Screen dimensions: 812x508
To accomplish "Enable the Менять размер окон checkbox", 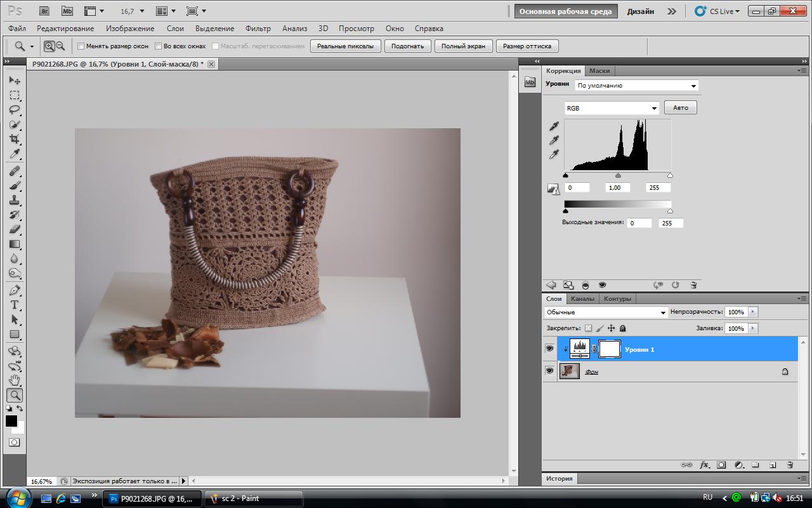I will tap(81, 46).
